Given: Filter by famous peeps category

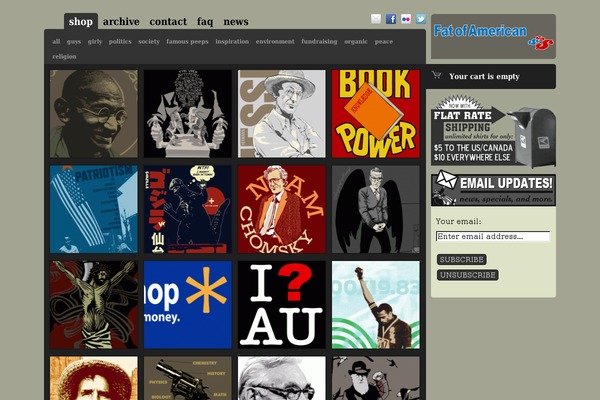Looking at the screenshot, I should click(187, 42).
